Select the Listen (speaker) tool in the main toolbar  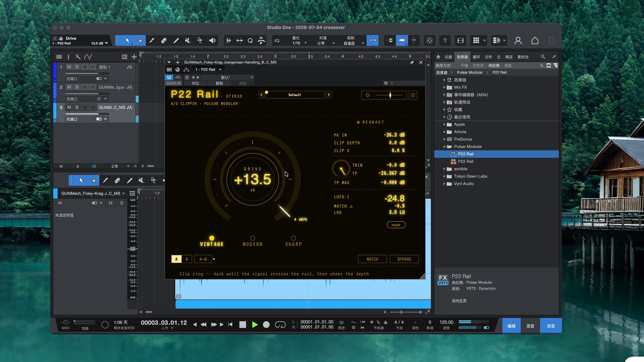212,41
